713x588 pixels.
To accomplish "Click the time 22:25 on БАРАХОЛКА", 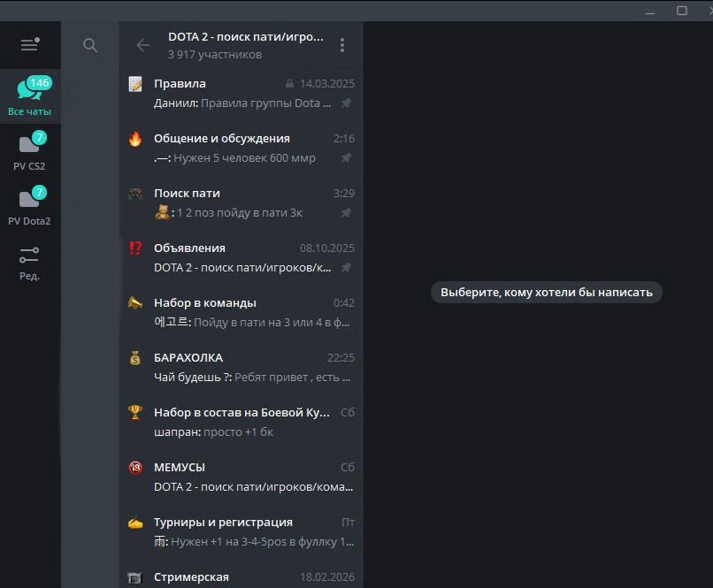I will (x=341, y=358).
